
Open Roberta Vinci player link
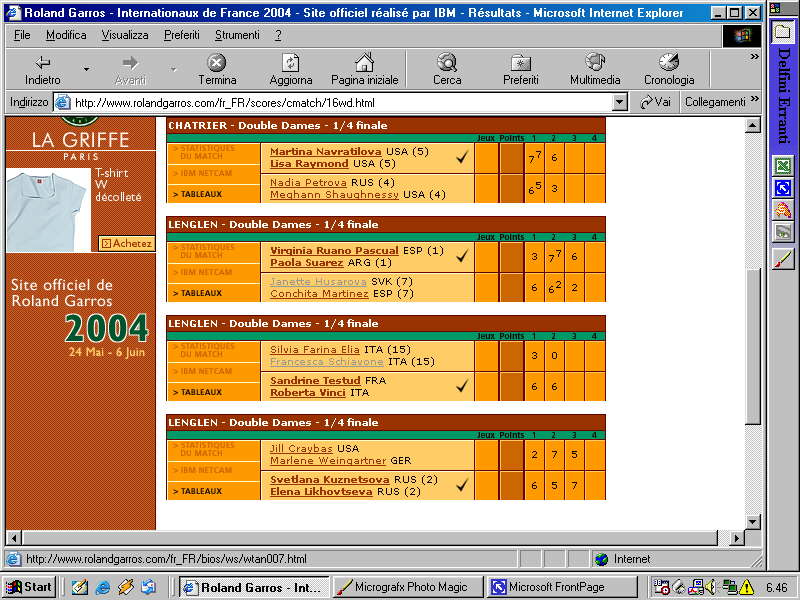point(308,393)
